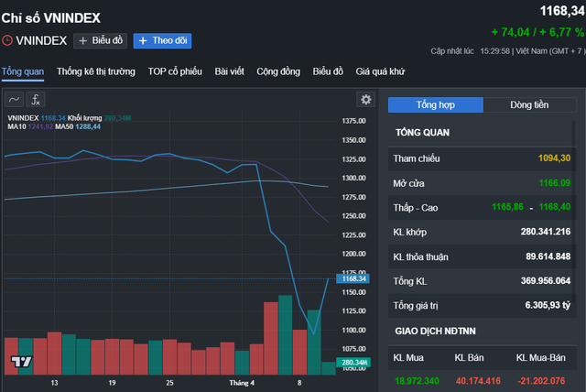Click the MA10 legend value 1241,92

(x=40, y=126)
